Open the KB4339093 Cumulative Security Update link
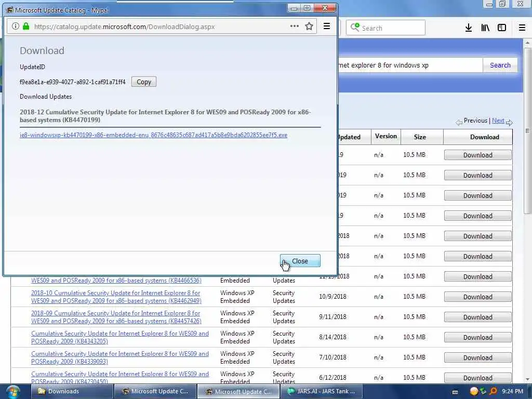This screenshot has height=399, width=532. point(120,357)
